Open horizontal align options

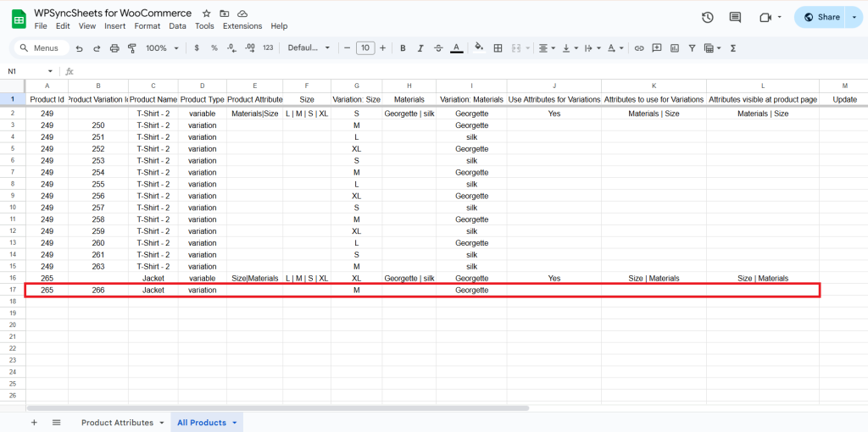pos(547,48)
